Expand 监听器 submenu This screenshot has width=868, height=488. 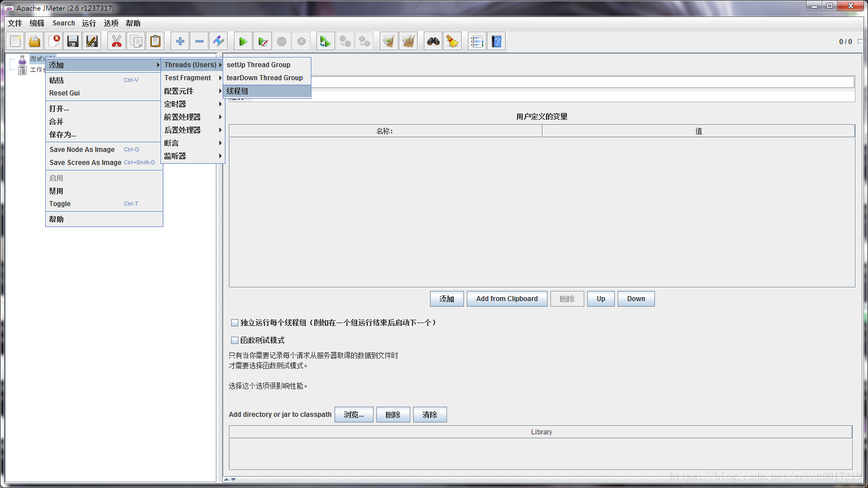click(x=193, y=156)
